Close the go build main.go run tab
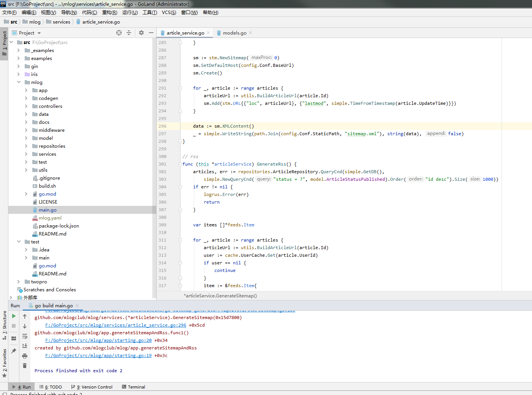 [77, 306]
